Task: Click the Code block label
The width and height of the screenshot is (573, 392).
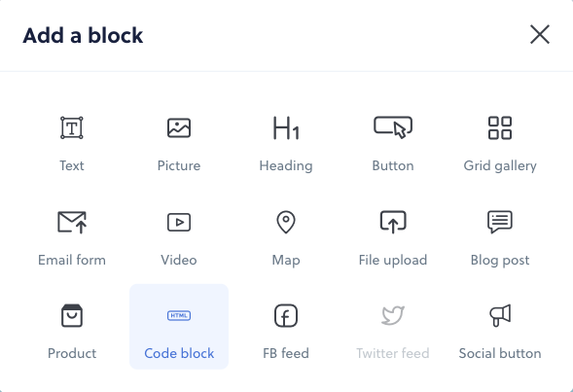Action: (179, 353)
